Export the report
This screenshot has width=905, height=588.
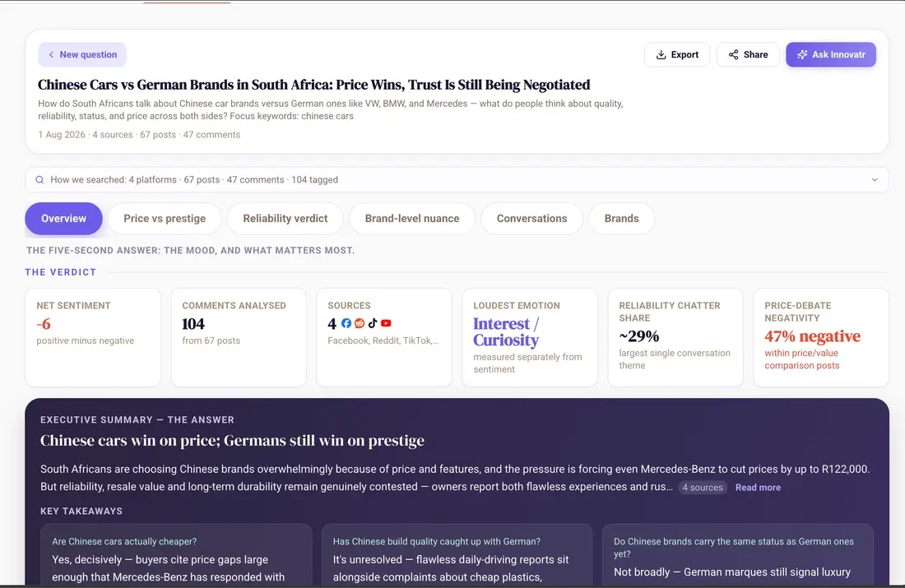click(x=677, y=54)
